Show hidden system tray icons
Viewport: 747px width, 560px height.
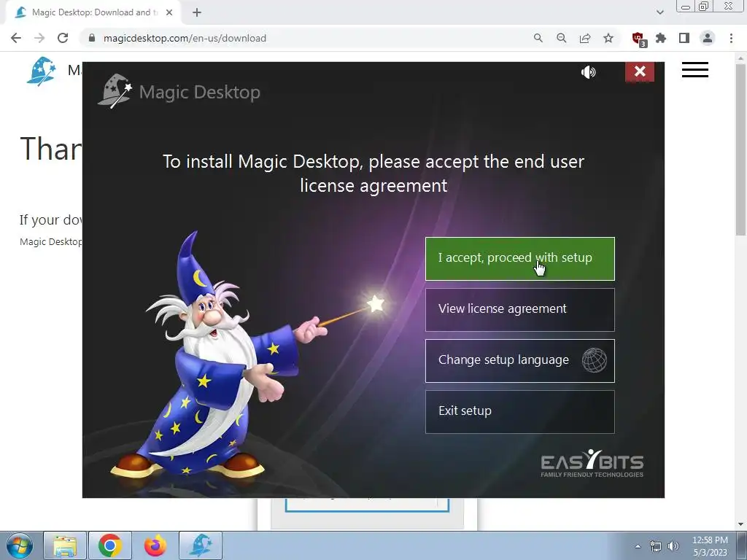(x=638, y=546)
